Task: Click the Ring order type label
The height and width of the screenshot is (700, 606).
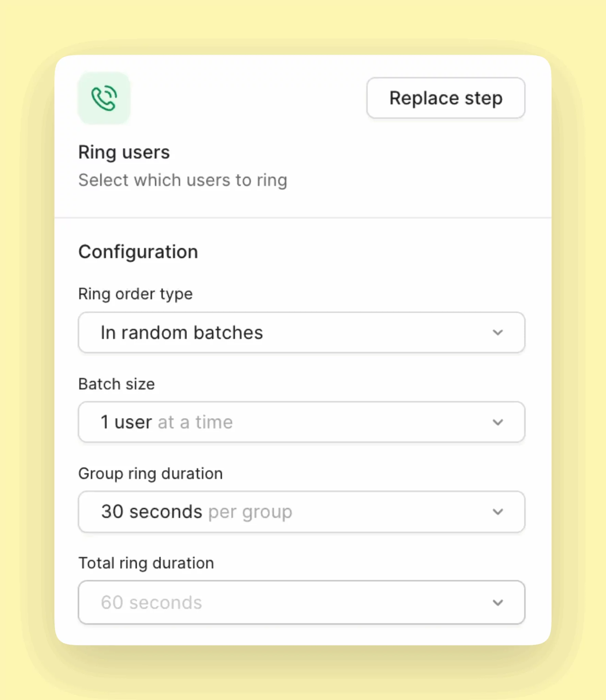Action: pos(135,293)
